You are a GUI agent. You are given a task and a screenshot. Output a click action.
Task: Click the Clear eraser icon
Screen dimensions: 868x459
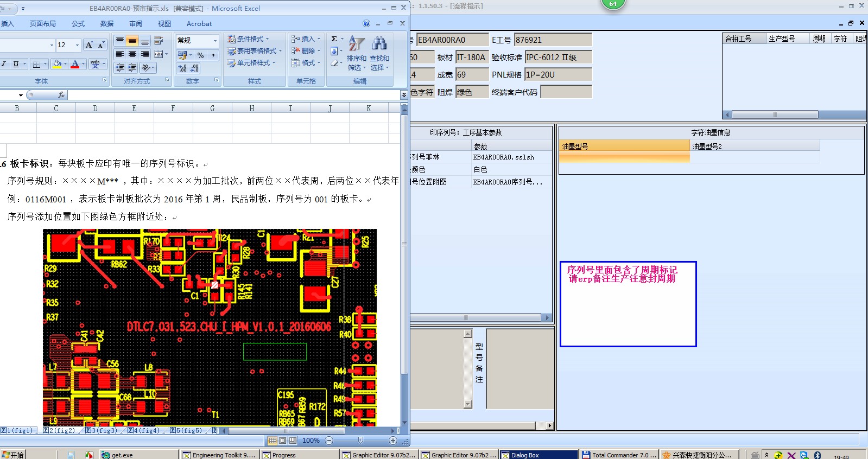(334, 63)
